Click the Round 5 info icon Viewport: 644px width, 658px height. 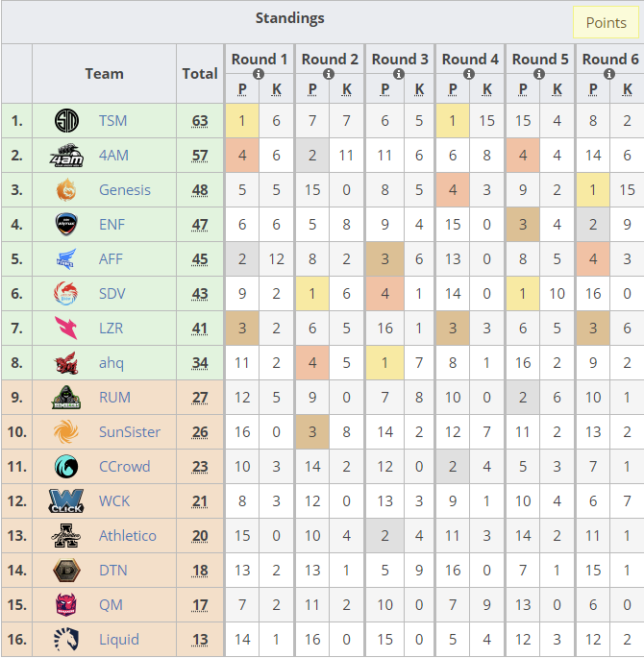(x=539, y=74)
